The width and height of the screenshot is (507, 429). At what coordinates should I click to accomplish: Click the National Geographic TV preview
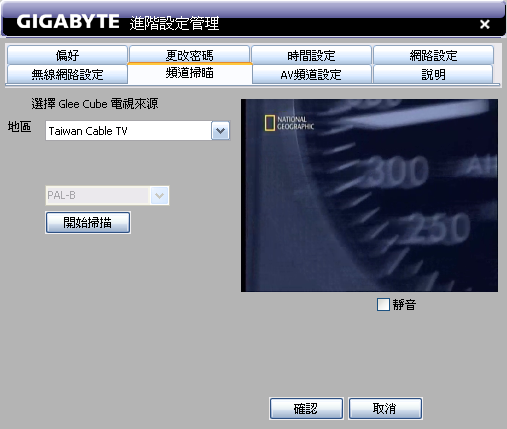point(369,195)
